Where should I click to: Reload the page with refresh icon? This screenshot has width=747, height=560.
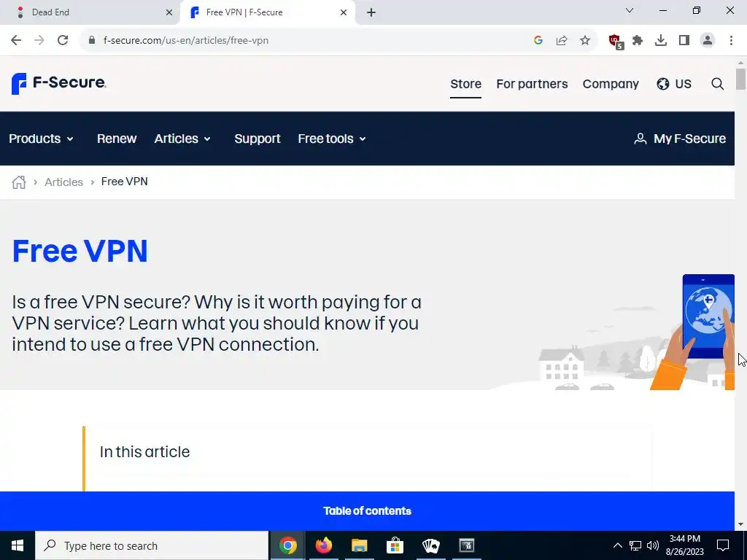(63, 41)
